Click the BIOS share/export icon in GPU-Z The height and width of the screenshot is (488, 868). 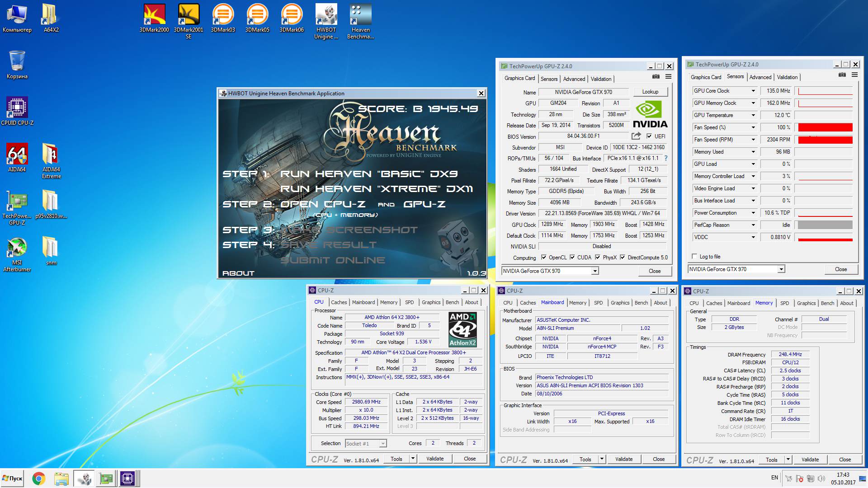click(636, 136)
